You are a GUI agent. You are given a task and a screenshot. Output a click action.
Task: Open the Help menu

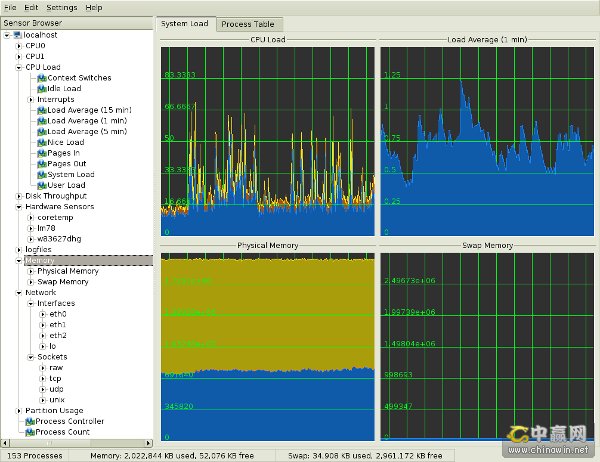pyautogui.click(x=94, y=7)
